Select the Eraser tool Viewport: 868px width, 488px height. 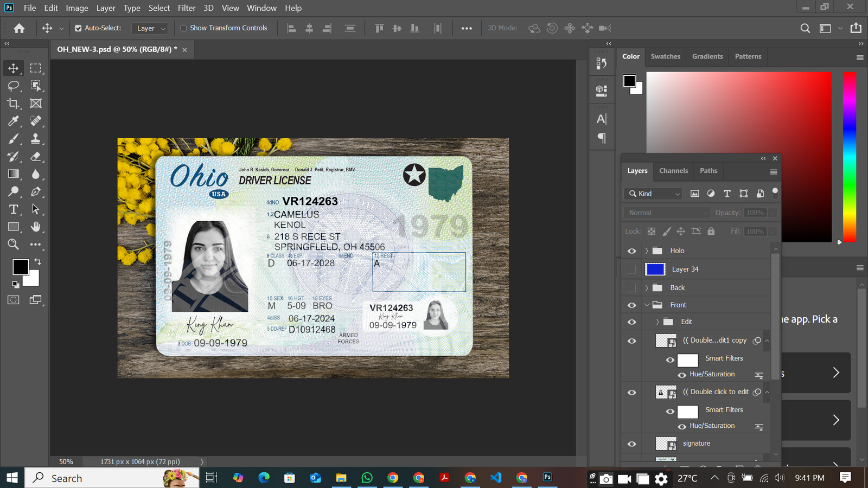[36, 157]
